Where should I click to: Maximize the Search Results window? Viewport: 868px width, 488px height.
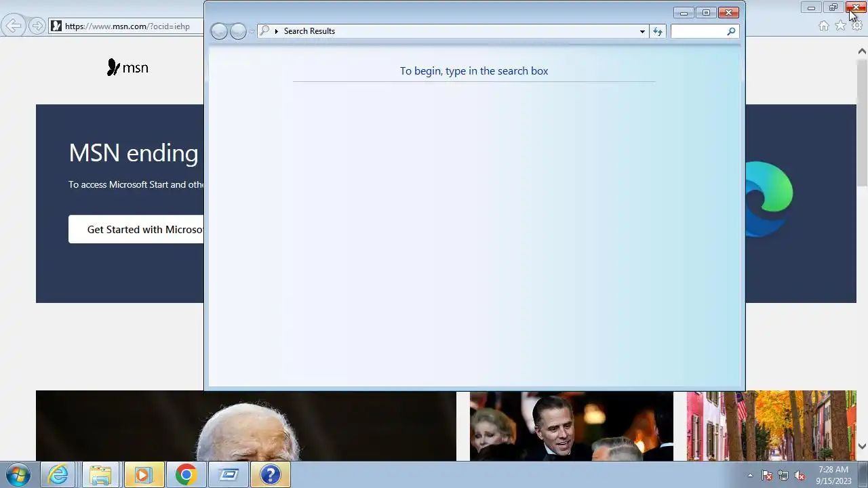coord(706,13)
